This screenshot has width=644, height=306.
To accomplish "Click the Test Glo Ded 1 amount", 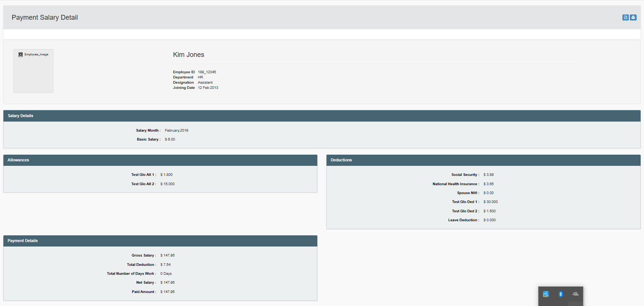I will [x=491, y=202].
